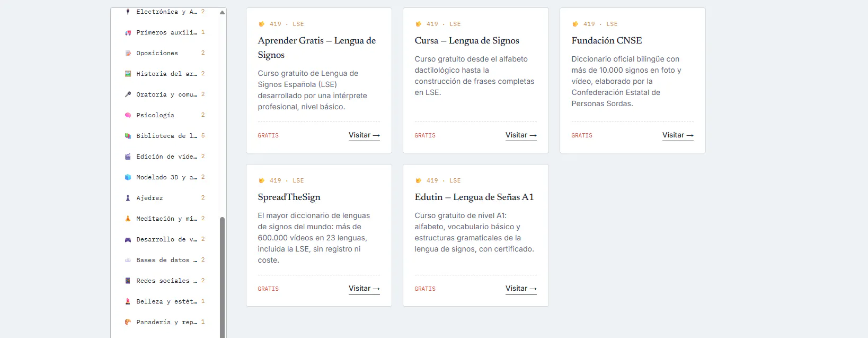Screen dimensions: 868x338
Task: Visit the Aprender Gratis – Lengua de Signos course
Action: pos(364,135)
